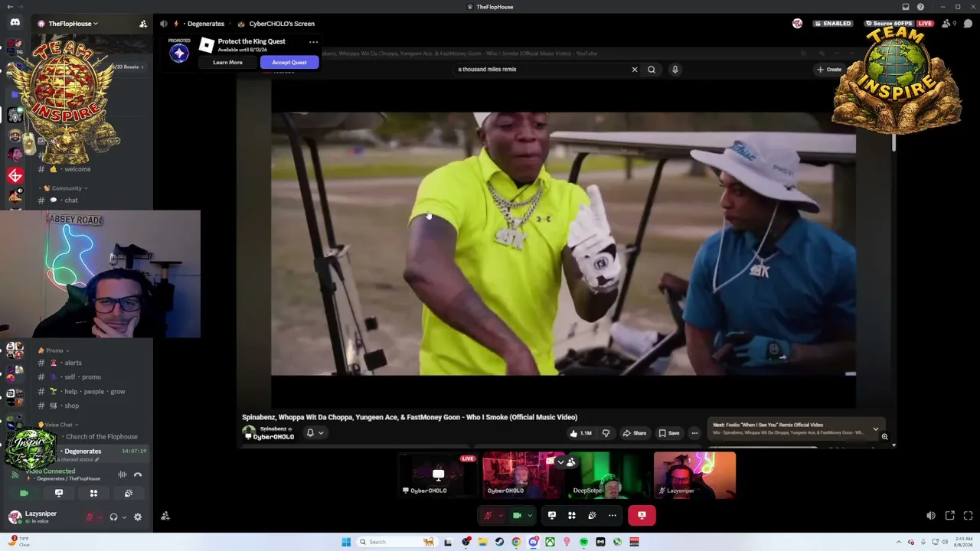Open Spotify from the taskbar

click(583, 542)
